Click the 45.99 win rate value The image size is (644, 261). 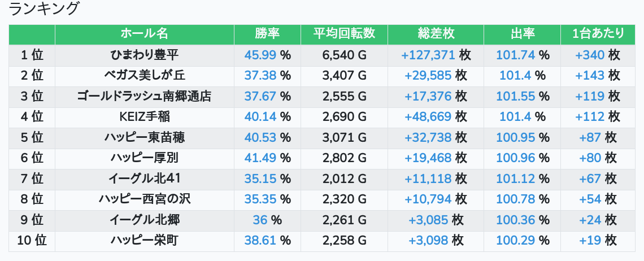pyautogui.click(x=260, y=55)
